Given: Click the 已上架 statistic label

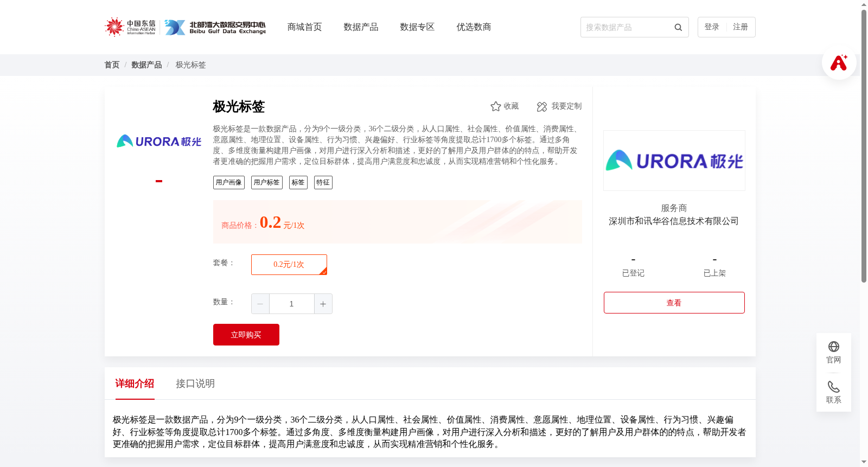Looking at the screenshot, I should (714, 273).
